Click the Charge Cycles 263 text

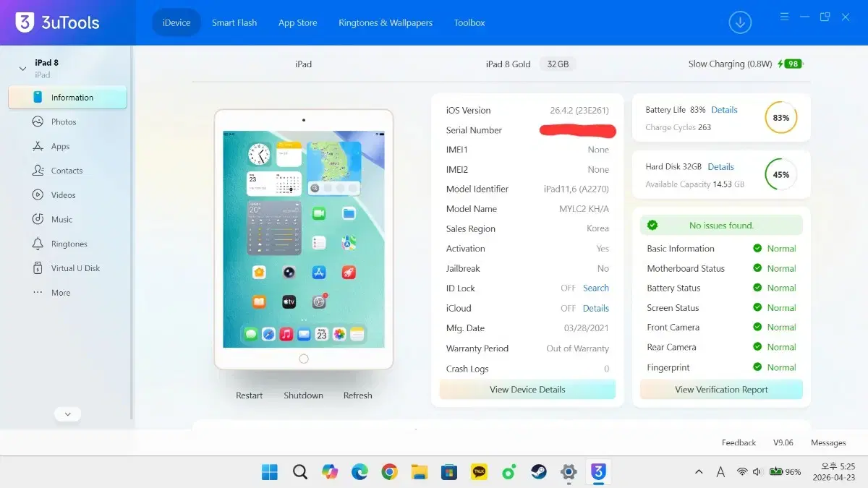678,127
